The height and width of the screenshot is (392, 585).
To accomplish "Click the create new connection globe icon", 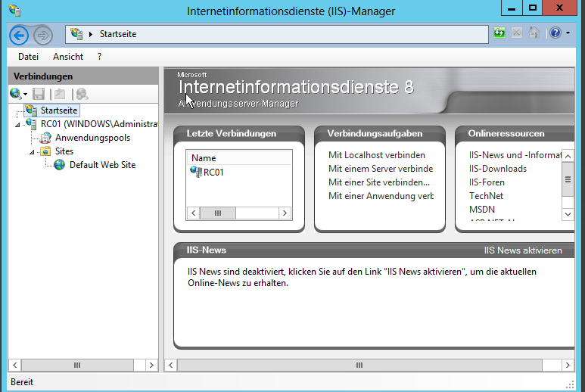I will pos(15,94).
